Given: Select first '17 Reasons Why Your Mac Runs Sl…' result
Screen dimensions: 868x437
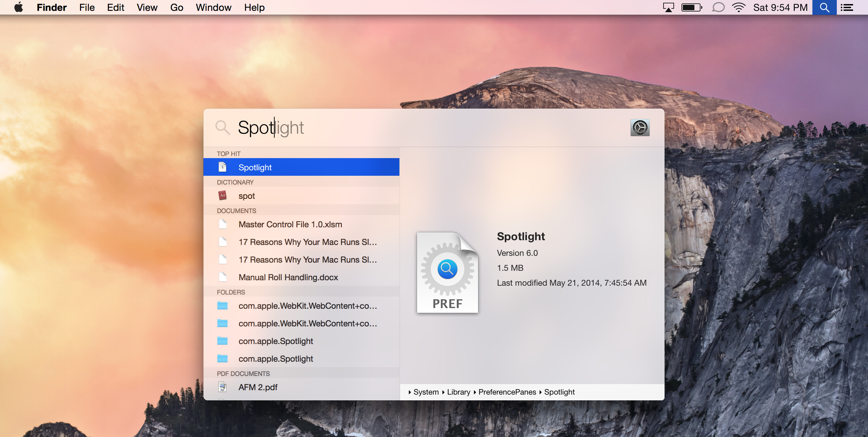Looking at the screenshot, I should click(x=301, y=242).
